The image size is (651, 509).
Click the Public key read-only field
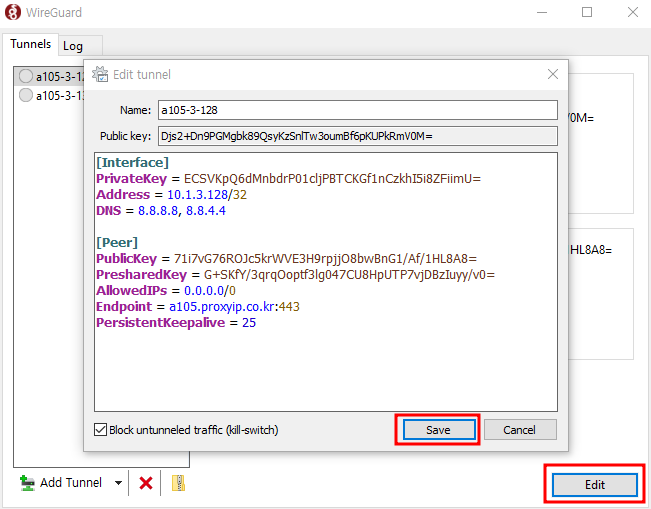click(x=357, y=136)
